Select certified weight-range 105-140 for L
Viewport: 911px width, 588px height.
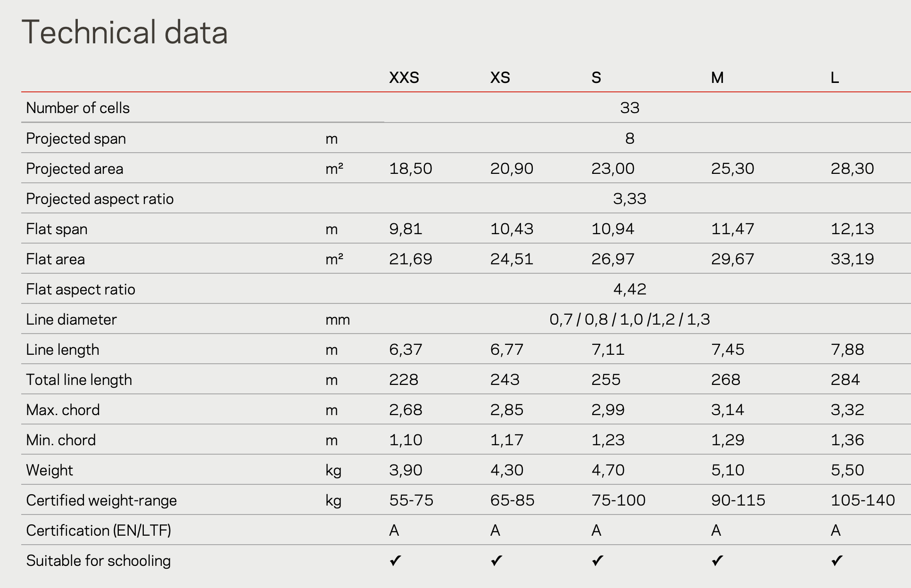coord(863,500)
